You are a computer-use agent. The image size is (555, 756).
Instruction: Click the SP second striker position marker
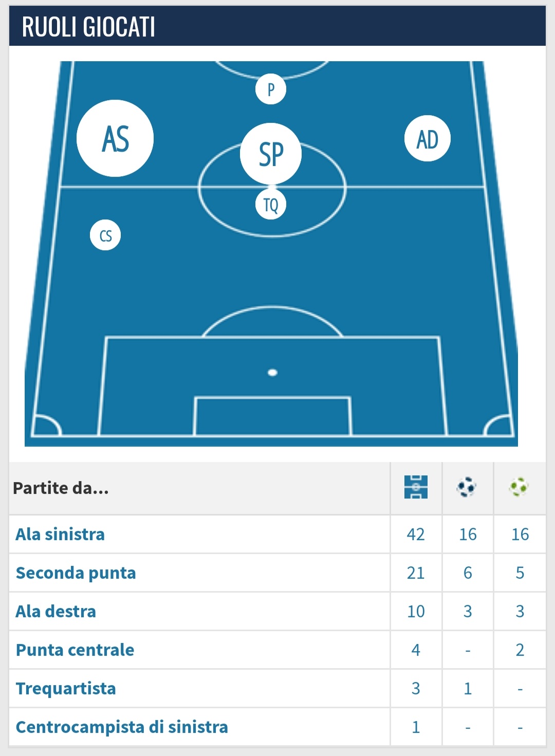[271, 154]
